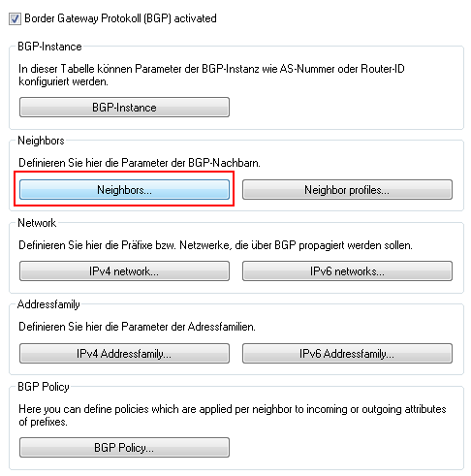The height and width of the screenshot is (476, 471).
Task: Click the Präfixe bzw. Netzwerke description text
Action: (x=215, y=245)
